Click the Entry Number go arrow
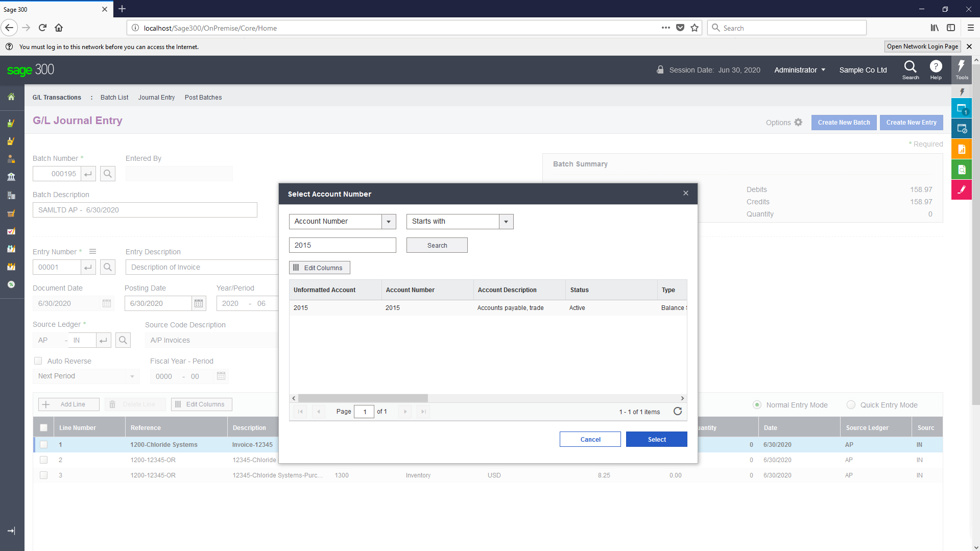The image size is (980, 551). click(x=88, y=267)
